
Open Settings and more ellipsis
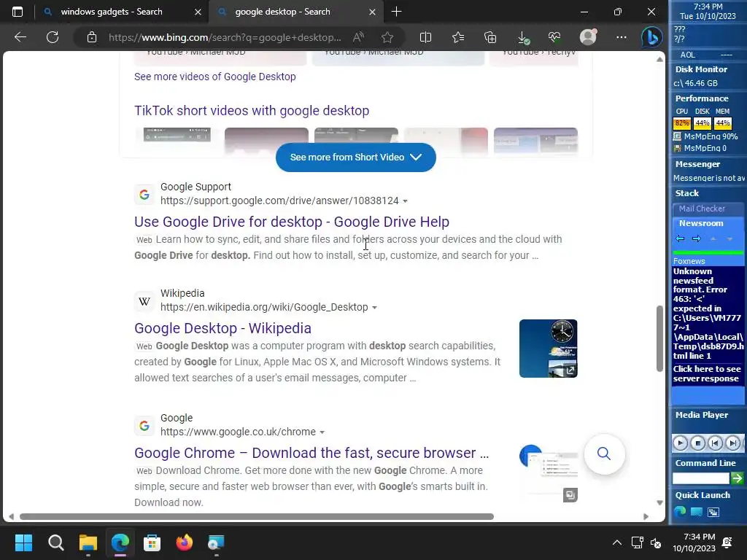tap(622, 37)
